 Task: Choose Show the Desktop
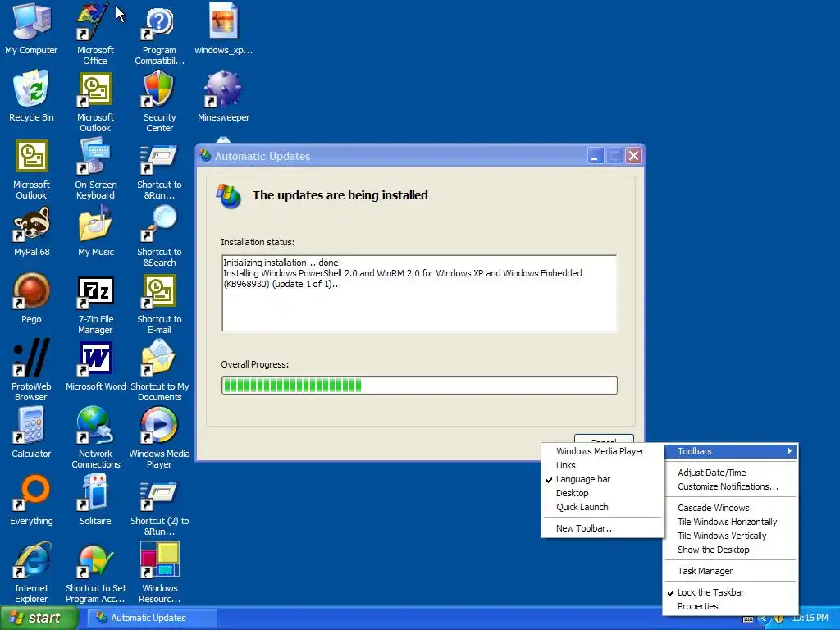tap(730, 549)
